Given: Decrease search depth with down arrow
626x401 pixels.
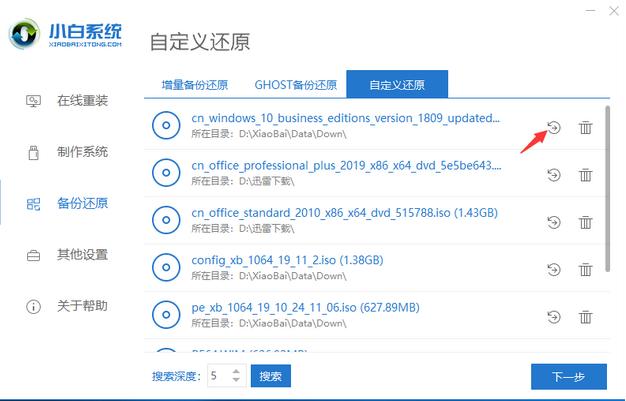Looking at the screenshot, I should pos(236,380).
